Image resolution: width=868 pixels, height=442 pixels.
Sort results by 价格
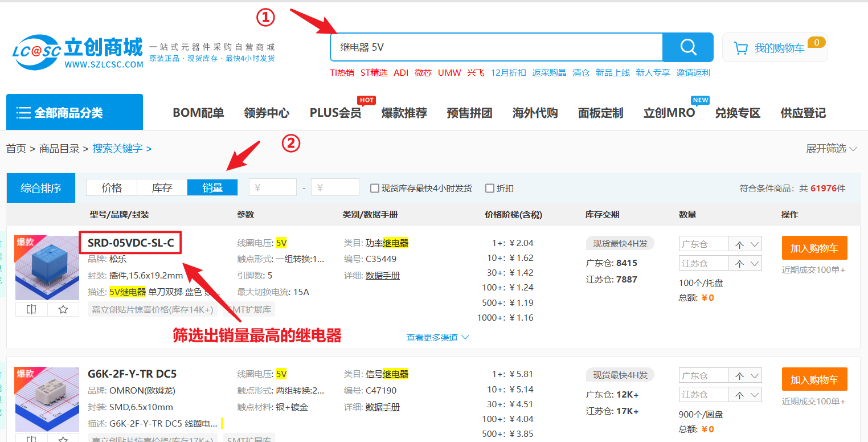click(x=112, y=187)
